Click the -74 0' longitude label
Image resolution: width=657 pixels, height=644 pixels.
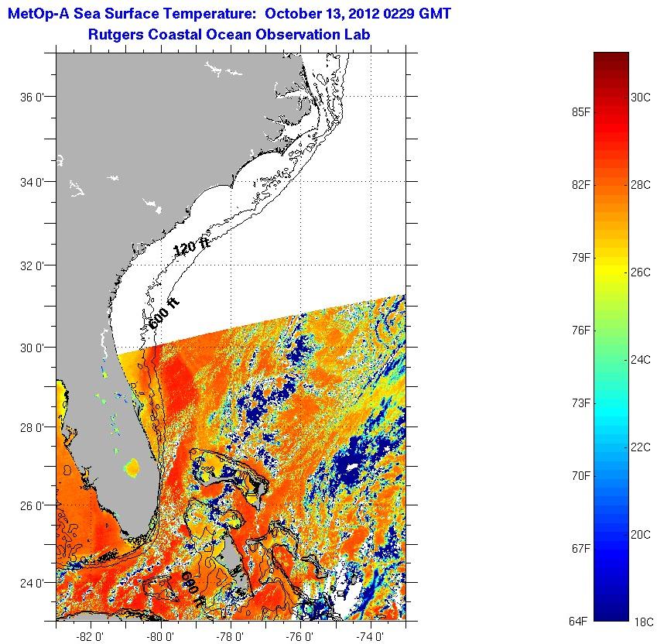370,636
